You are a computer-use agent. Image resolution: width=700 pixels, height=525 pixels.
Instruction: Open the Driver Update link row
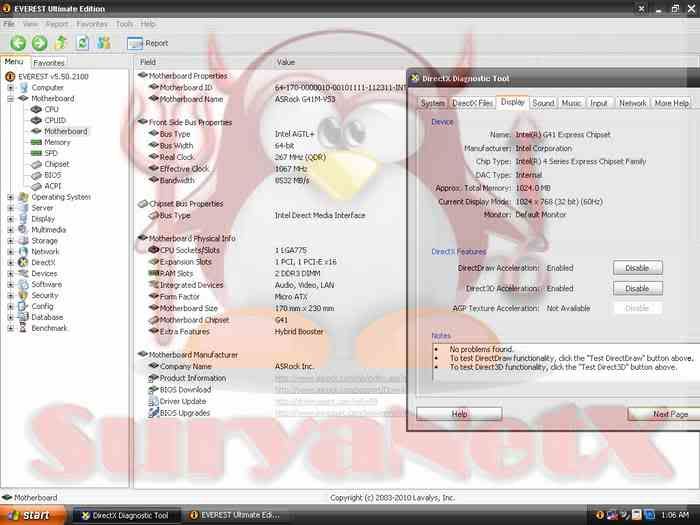tap(272, 401)
